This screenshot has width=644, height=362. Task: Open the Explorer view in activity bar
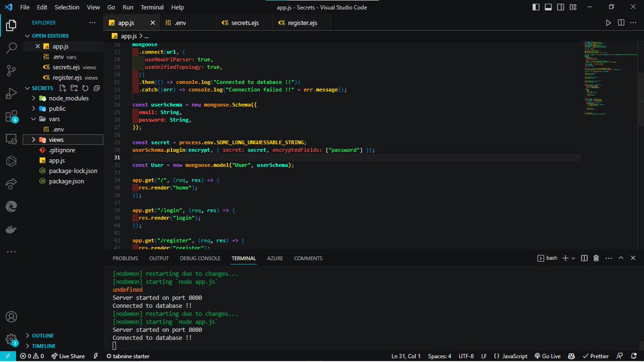[11, 25]
